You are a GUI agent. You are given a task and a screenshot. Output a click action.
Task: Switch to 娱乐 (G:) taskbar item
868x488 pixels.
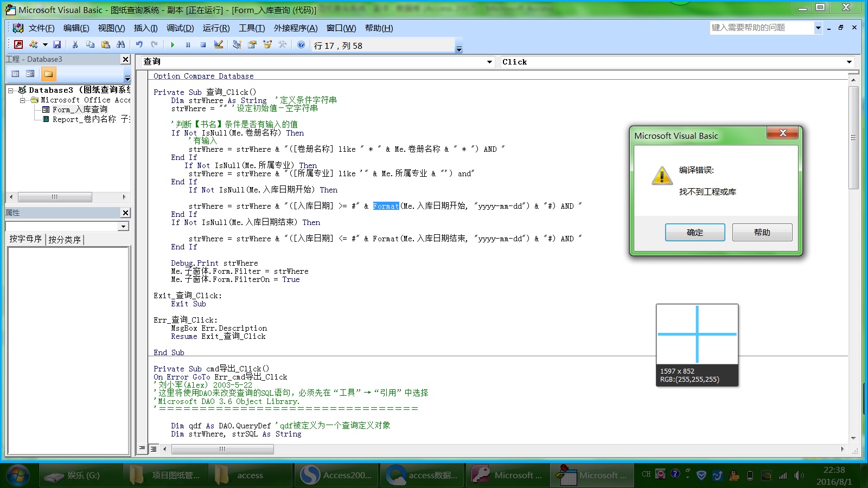tap(80, 476)
